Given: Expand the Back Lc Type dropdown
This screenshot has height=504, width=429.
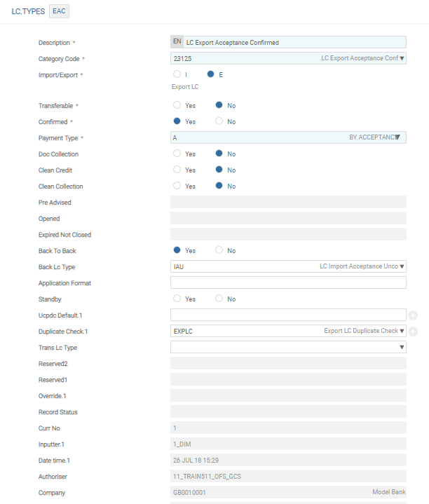Looking at the screenshot, I should click(402, 266).
